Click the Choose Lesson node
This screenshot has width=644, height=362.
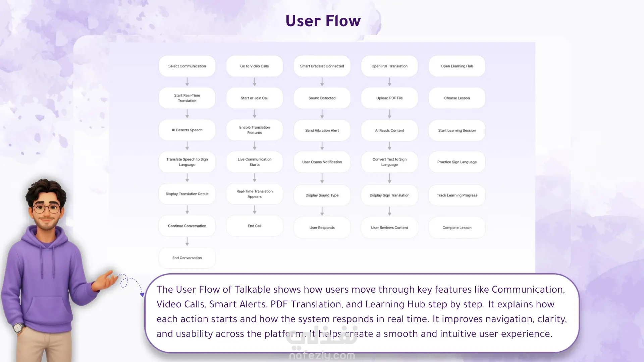457,98
